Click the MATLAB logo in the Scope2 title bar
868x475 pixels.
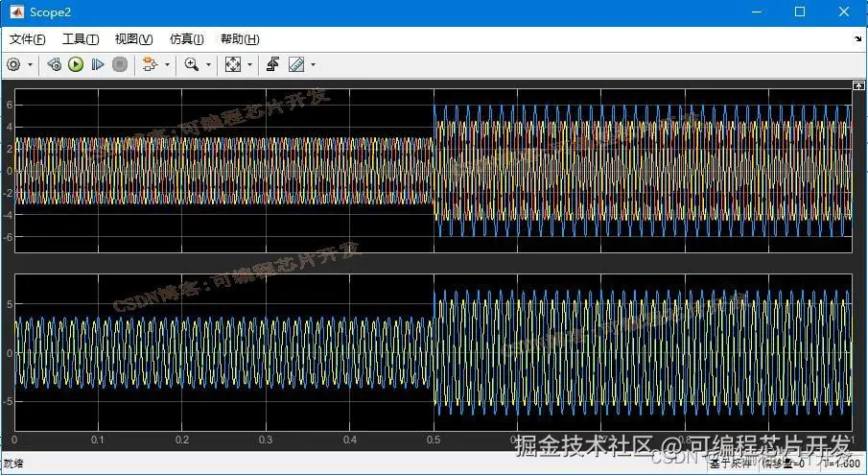click(16, 12)
